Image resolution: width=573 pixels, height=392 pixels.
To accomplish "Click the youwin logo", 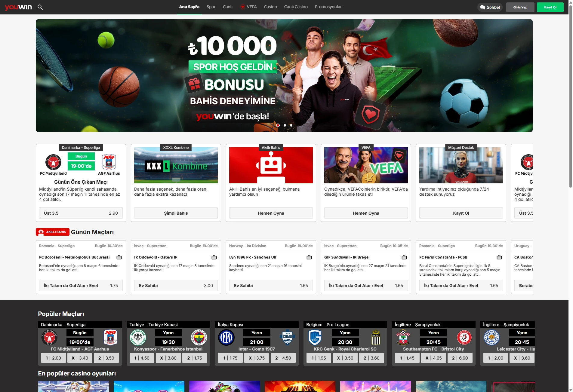I will (18, 7).
